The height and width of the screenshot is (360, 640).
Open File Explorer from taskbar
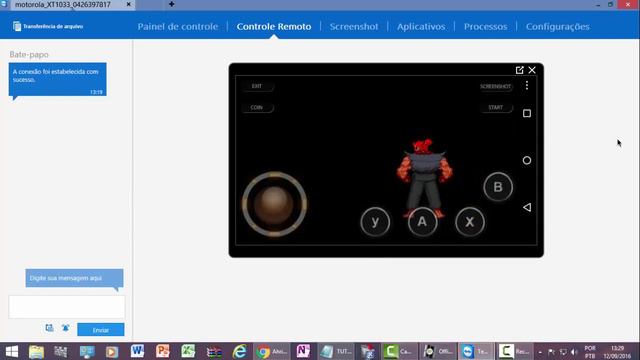36,351
